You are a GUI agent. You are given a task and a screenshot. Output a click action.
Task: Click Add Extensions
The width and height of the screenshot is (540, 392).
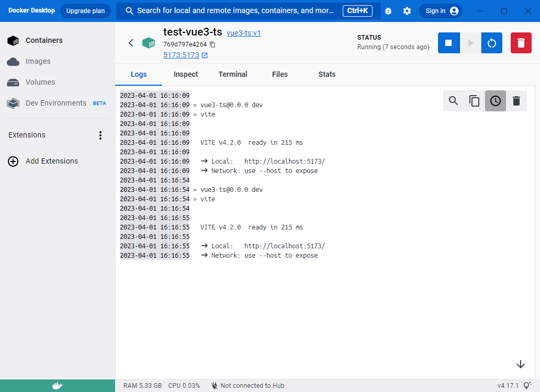(57, 162)
